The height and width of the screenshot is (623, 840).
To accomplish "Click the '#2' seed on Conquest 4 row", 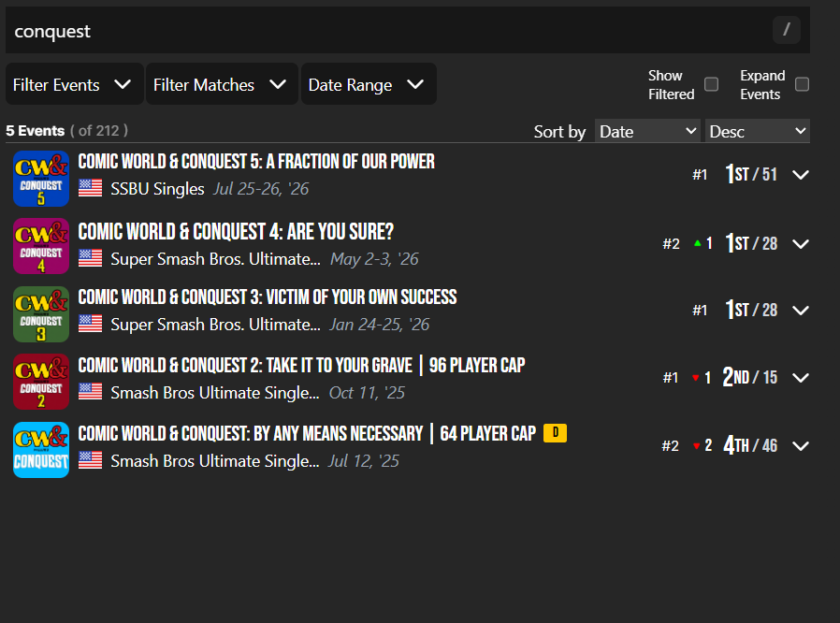I will [671, 244].
